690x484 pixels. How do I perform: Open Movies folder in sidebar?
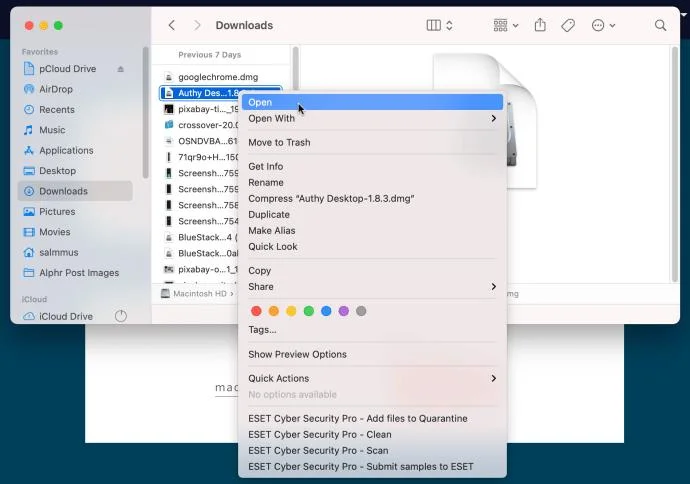pos(55,232)
